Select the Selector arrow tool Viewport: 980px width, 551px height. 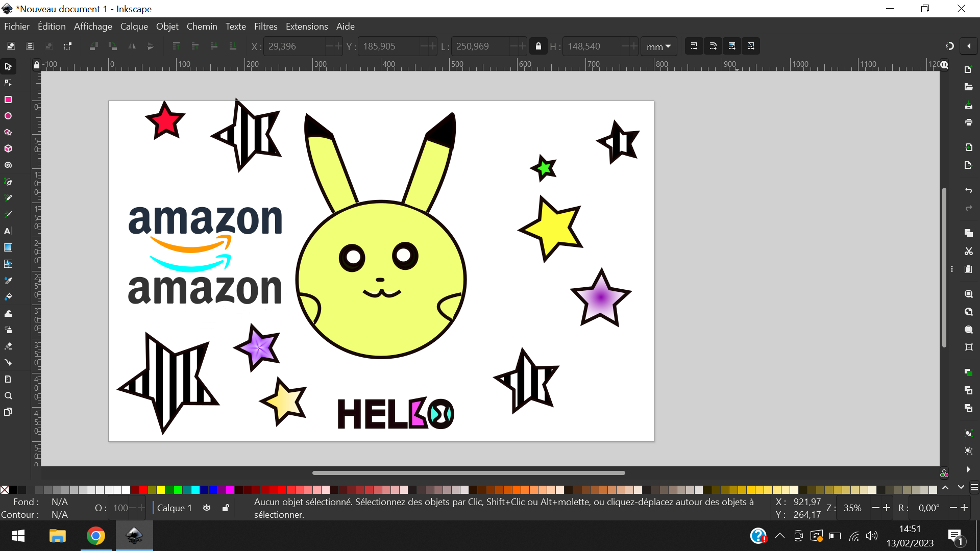[x=8, y=67]
